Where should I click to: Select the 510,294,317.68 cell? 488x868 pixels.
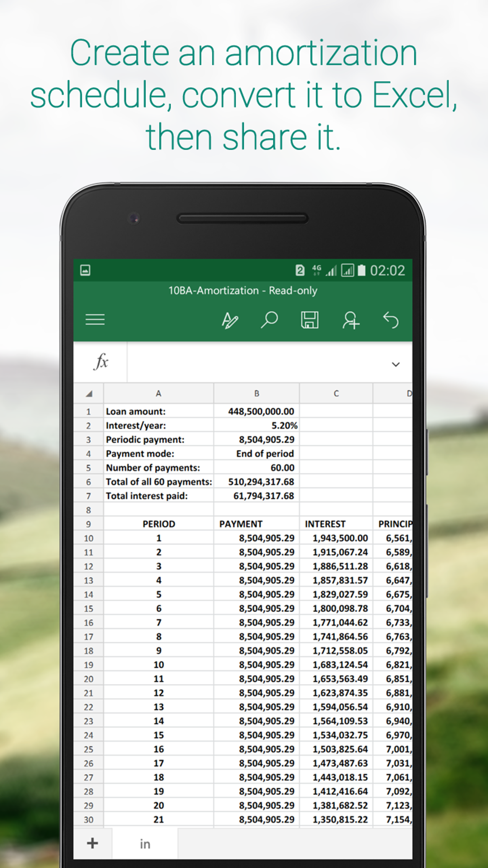[256, 482]
